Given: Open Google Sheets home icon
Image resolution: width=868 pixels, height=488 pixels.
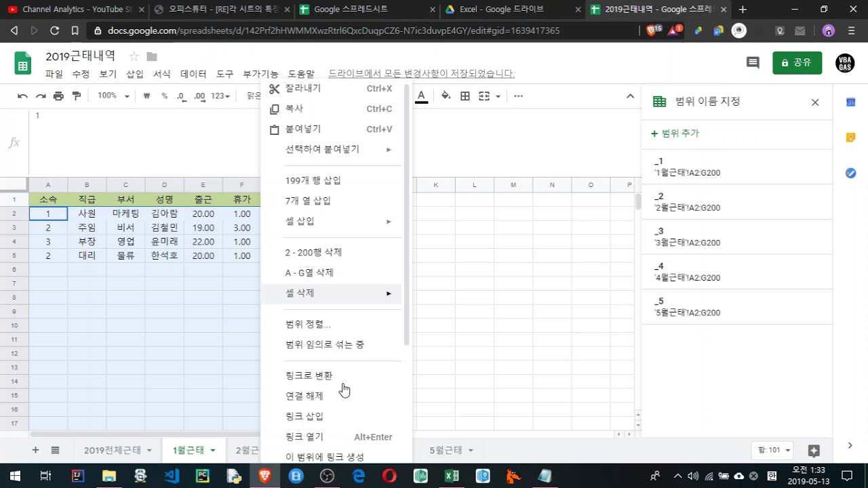Looking at the screenshot, I should 23,64.
